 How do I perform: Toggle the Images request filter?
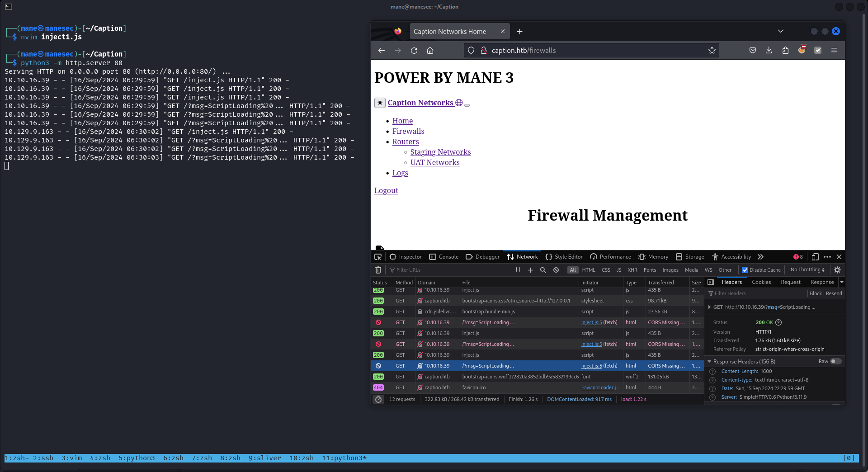[670, 270]
